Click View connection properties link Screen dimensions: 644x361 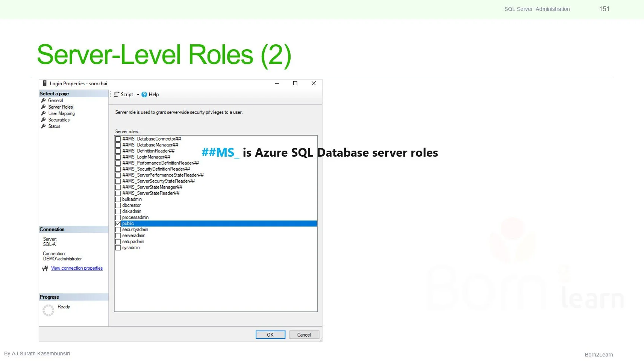[77, 268]
